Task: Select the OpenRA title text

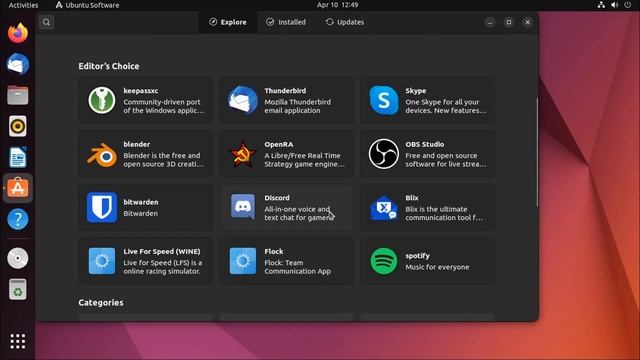Action: point(279,144)
